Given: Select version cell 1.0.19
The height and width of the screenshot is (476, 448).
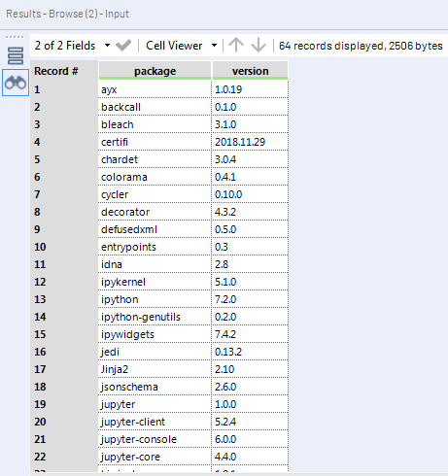Looking at the screenshot, I should pos(250,89).
